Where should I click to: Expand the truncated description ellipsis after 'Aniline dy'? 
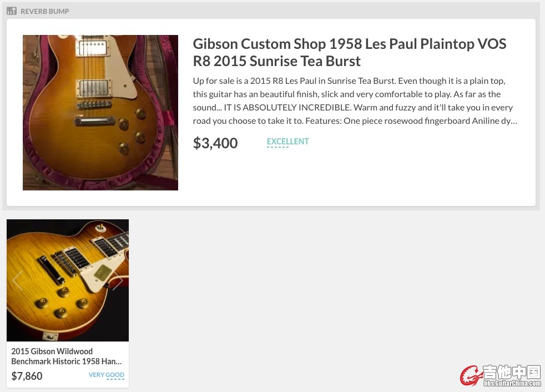tap(514, 121)
